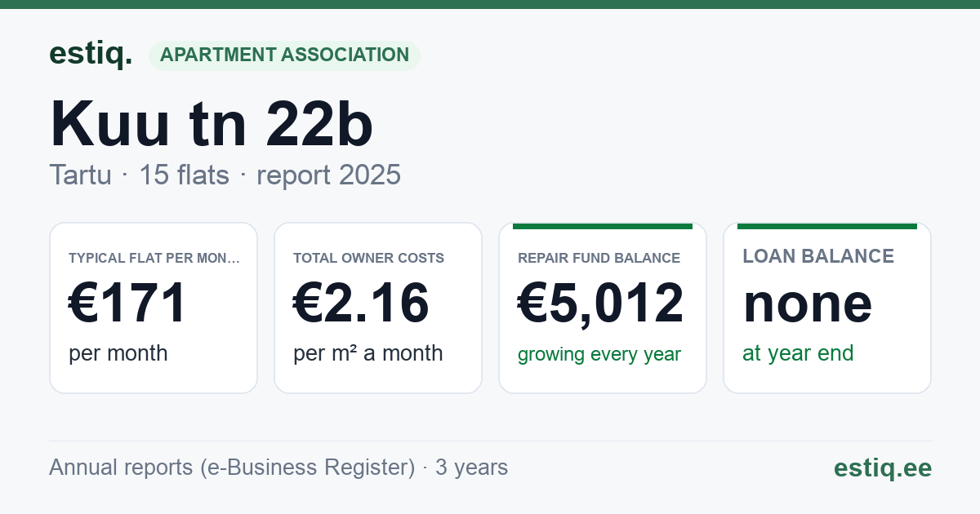Click the 'per month' caption under €171
The height and width of the screenshot is (514, 980).
coord(118,353)
